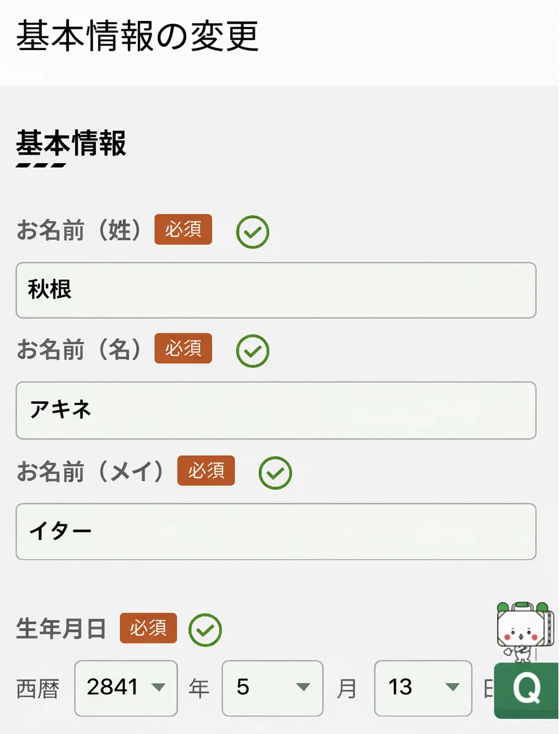Click the 必須 badge next to お名前（姓）
Screen dimensions: 560x734
click(183, 229)
